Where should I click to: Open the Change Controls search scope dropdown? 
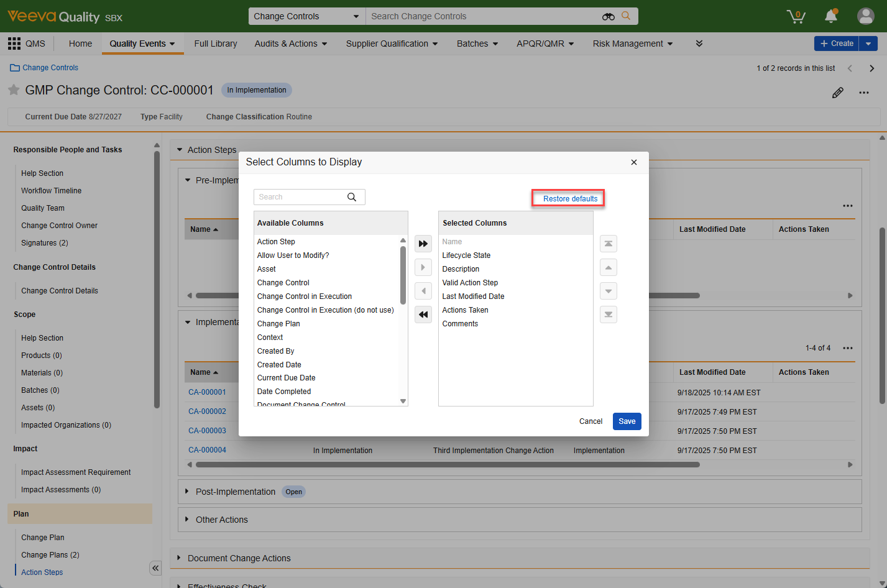click(x=306, y=16)
